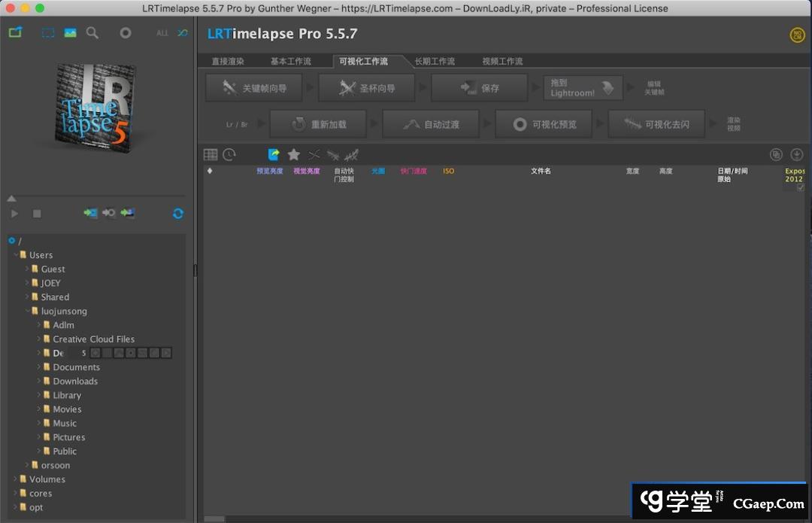Open the 视频工作流 tab
This screenshot has height=523, width=812.
502,61
